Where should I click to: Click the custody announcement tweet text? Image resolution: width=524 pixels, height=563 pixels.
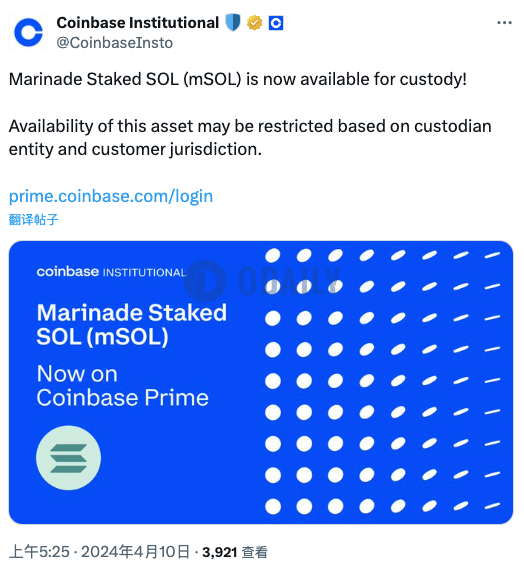(x=250, y=114)
